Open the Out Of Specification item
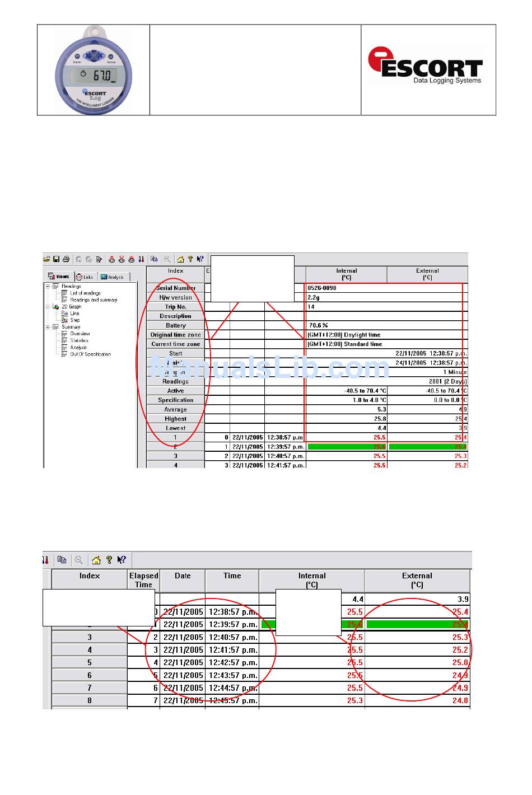This screenshot has width=532, height=795. [90, 354]
